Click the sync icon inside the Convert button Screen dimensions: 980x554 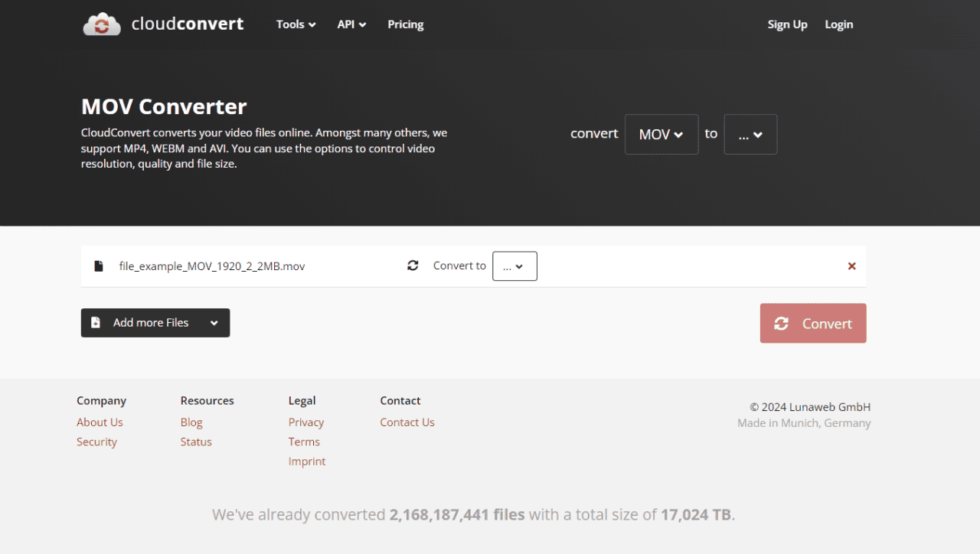point(781,324)
